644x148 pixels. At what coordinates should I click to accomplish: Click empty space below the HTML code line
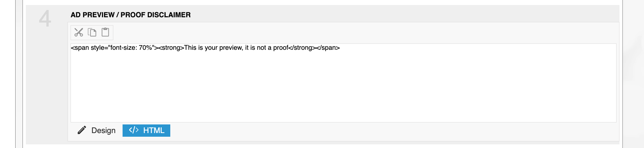[331, 93]
